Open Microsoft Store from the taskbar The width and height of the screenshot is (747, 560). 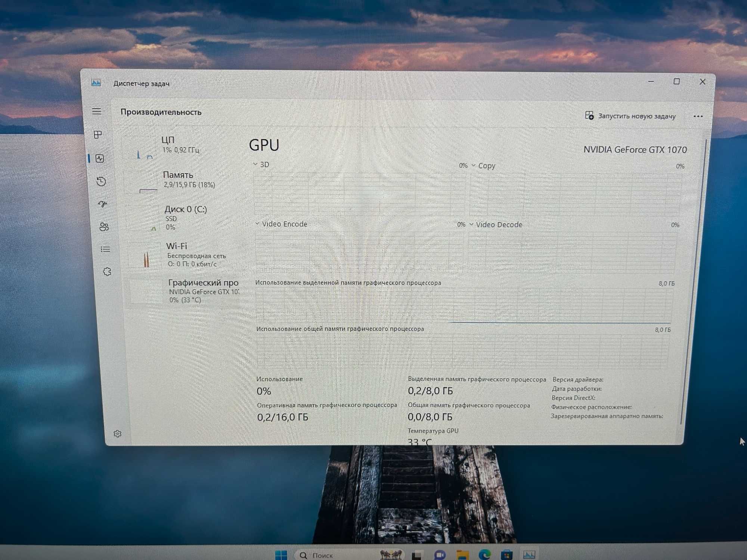coord(506,555)
